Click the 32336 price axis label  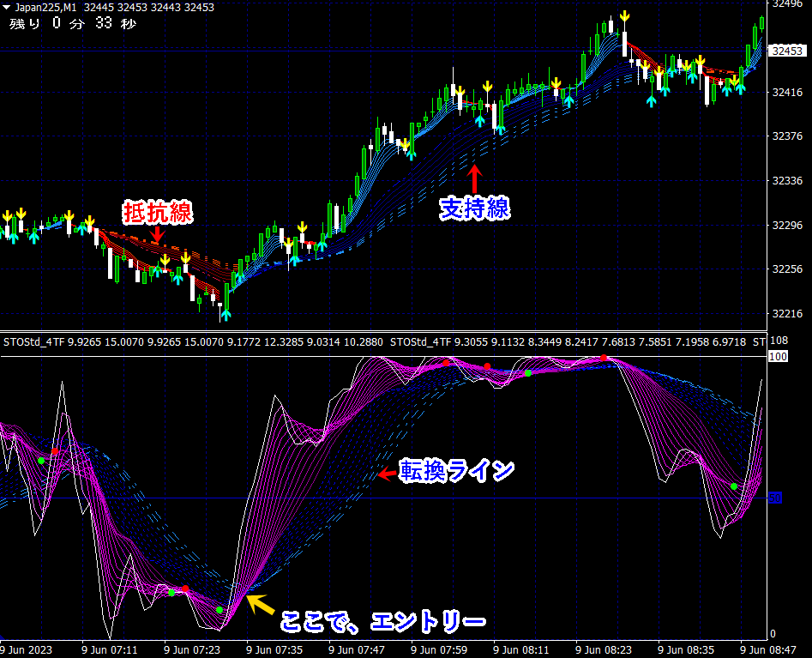[x=787, y=181]
